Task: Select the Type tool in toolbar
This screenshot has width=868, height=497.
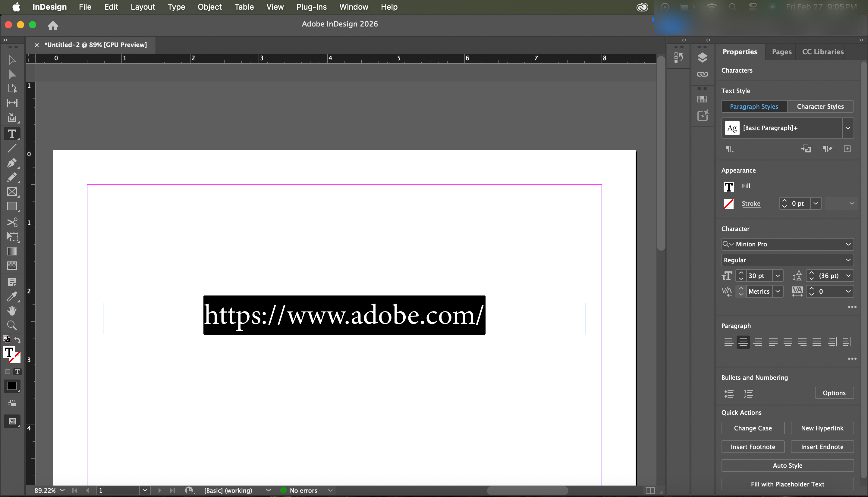Action: 12,134
